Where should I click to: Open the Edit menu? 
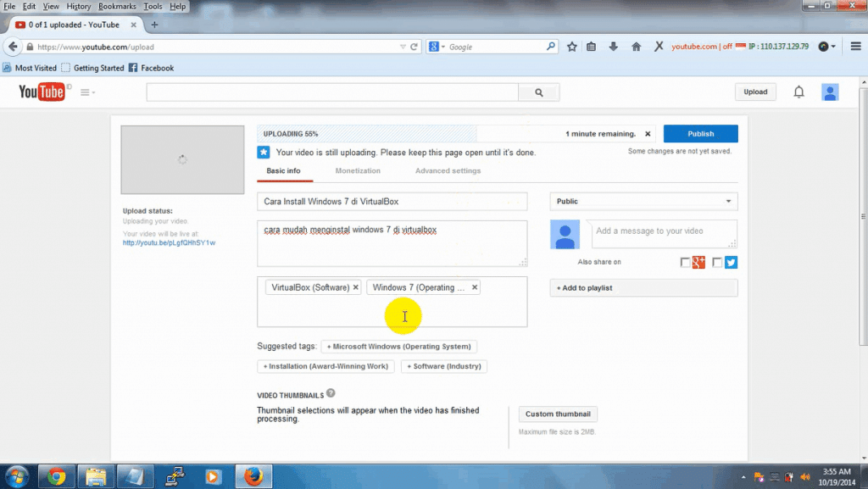click(29, 7)
